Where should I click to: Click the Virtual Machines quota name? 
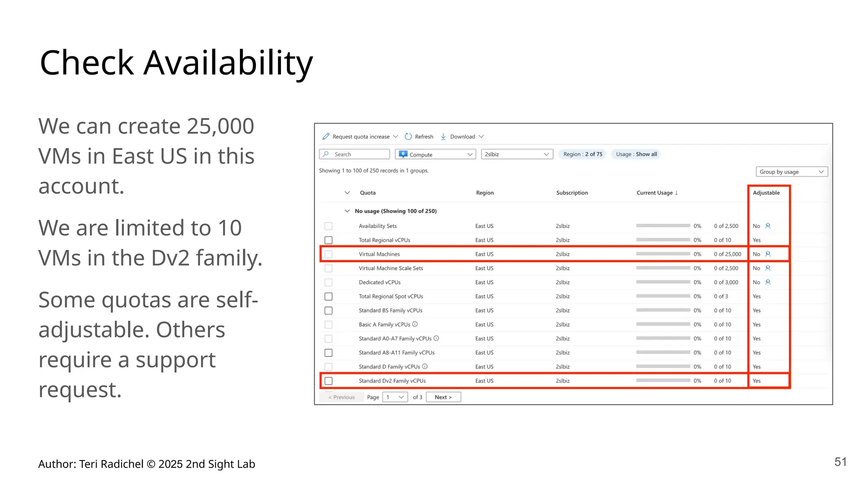pos(379,254)
